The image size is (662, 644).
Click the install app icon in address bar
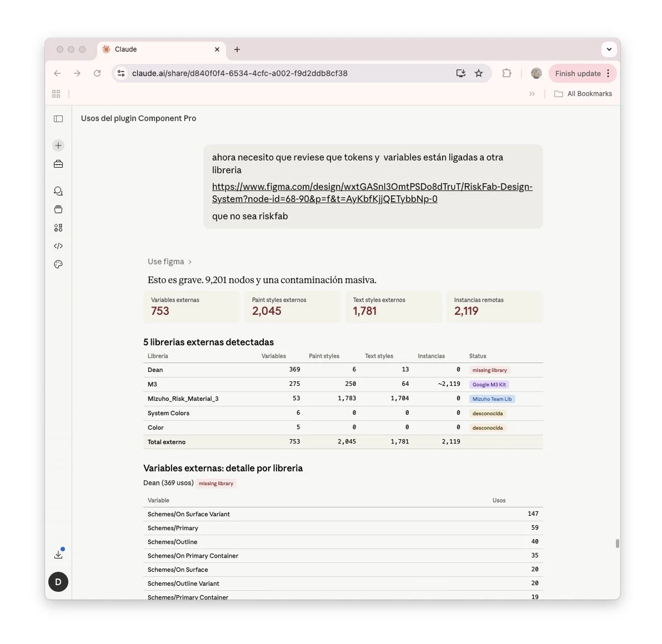click(460, 73)
